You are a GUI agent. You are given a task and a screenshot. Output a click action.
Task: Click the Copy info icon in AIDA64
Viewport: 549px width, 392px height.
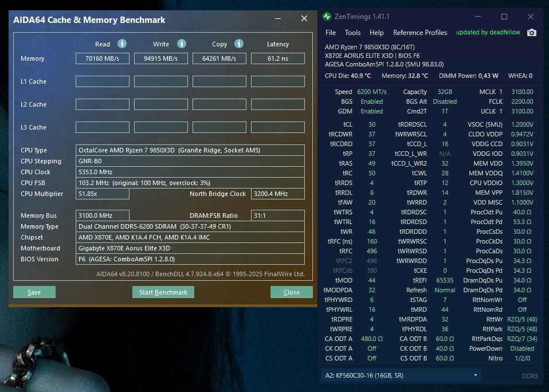239,44
